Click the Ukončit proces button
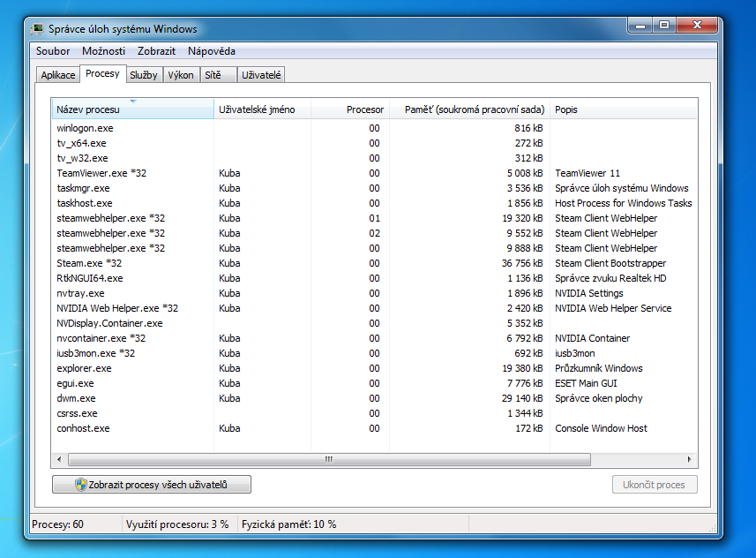This screenshot has width=756, height=558. (x=655, y=485)
